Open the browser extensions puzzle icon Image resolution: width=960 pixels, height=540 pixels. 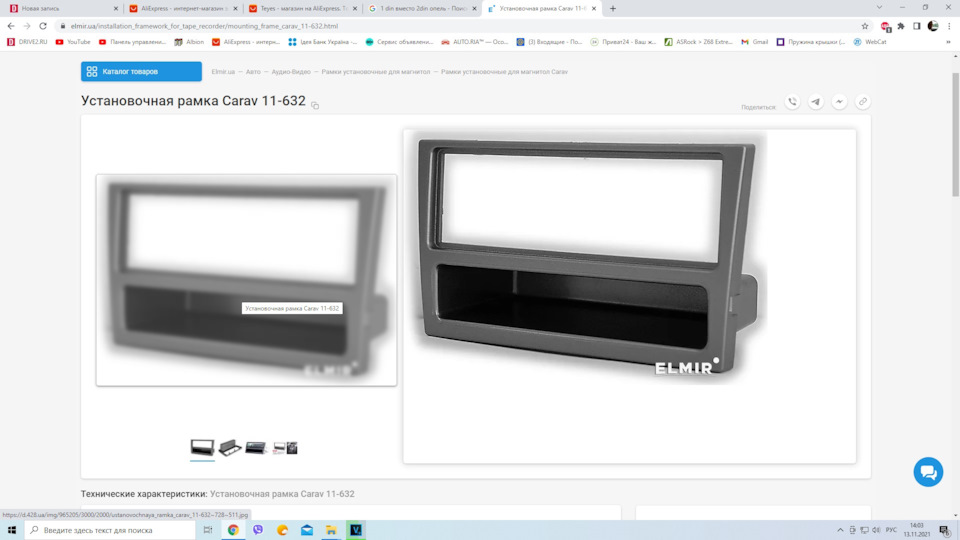(901, 26)
